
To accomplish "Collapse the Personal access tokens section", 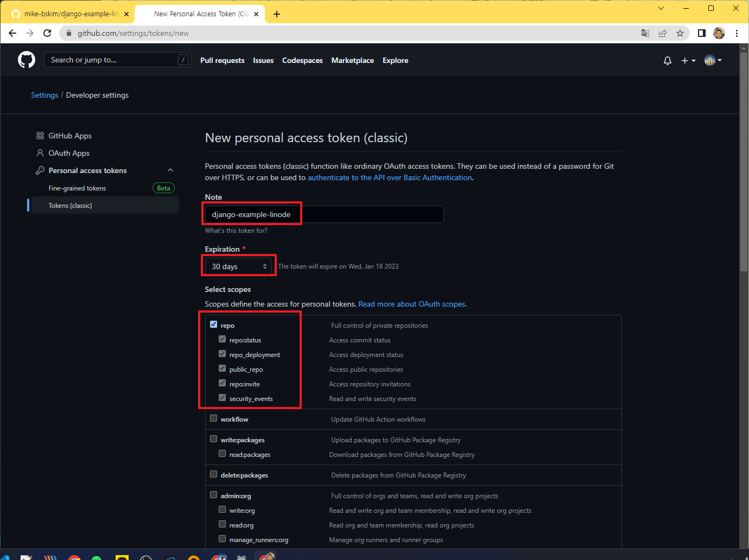I will point(170,170).
